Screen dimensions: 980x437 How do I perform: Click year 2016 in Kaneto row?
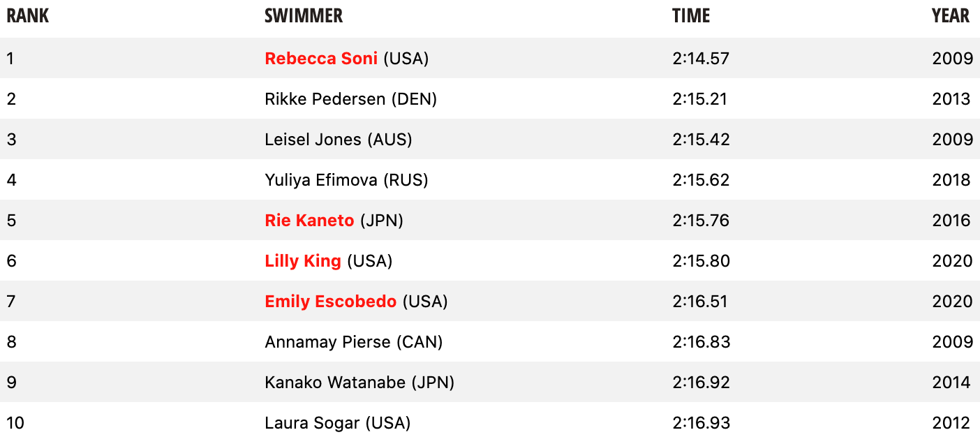click(x=951, y=221)
